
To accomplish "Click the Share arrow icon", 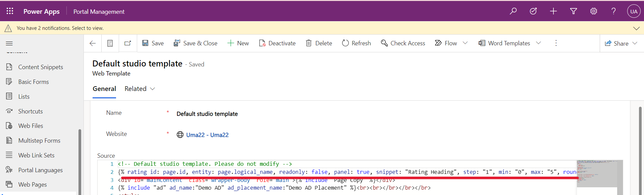I will tap(608, 43).
